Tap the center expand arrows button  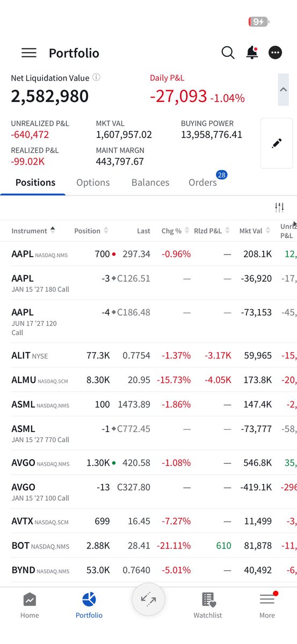[x=148, y=599]
